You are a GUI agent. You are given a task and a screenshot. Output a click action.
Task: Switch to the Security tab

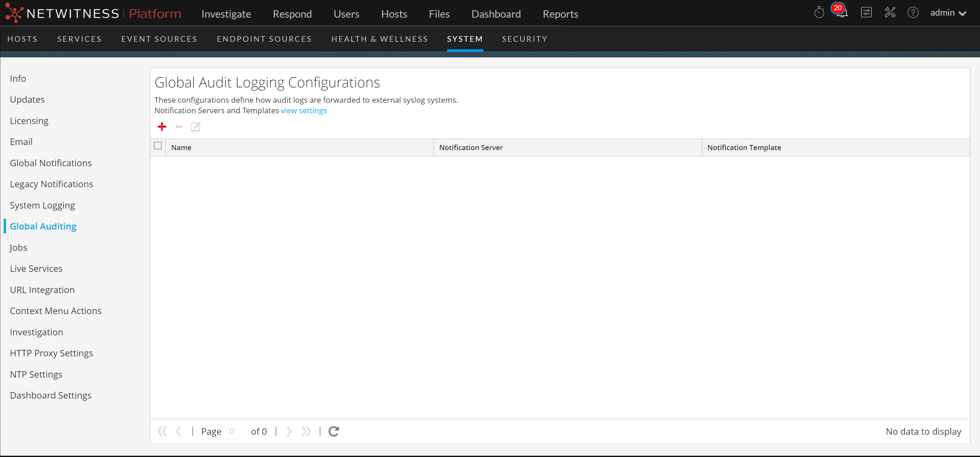click(524, 39)
